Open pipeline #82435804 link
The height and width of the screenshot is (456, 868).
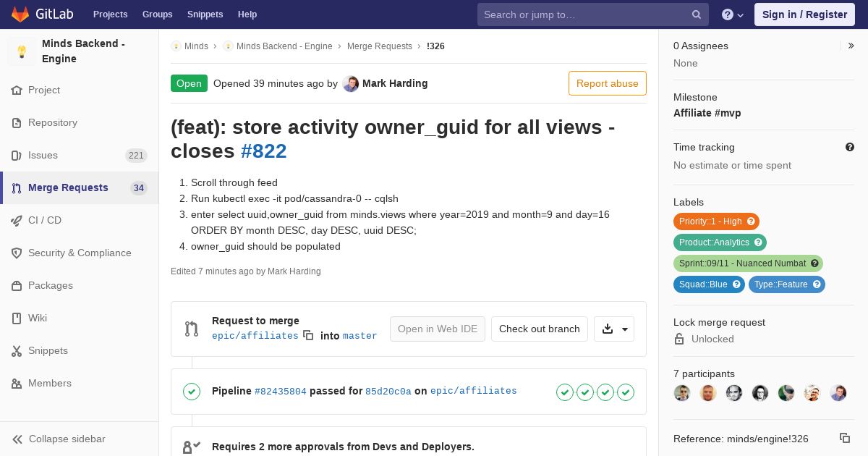281,392
